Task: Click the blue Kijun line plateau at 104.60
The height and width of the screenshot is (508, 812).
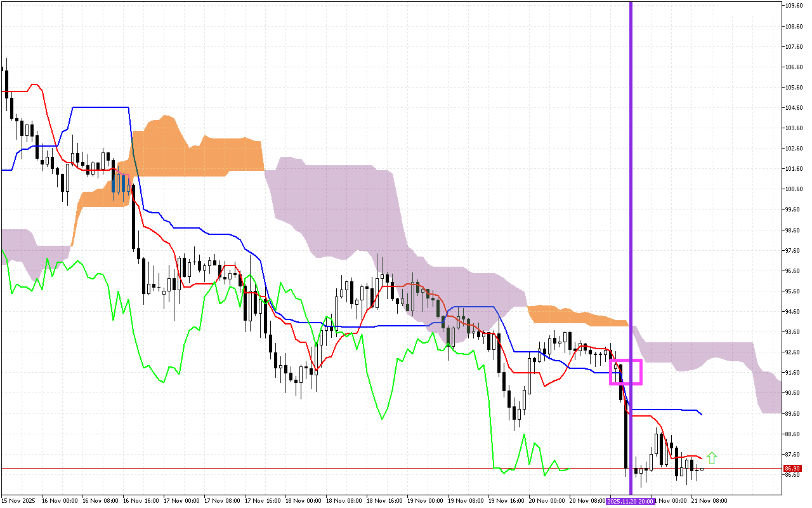Action: [101, 107]
